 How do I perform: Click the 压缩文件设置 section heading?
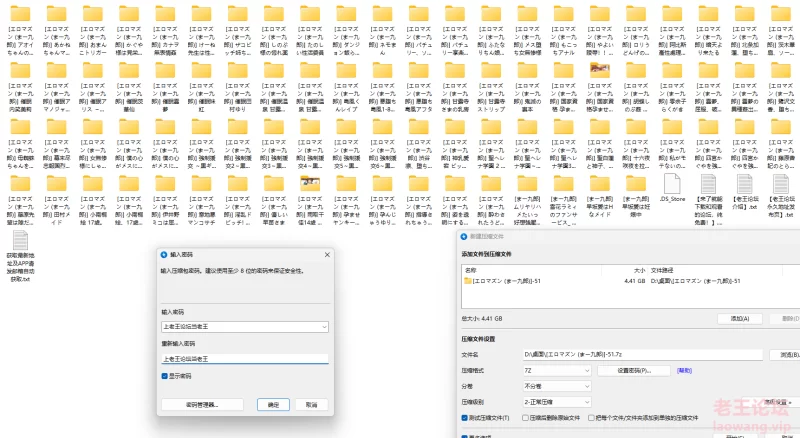478,339
